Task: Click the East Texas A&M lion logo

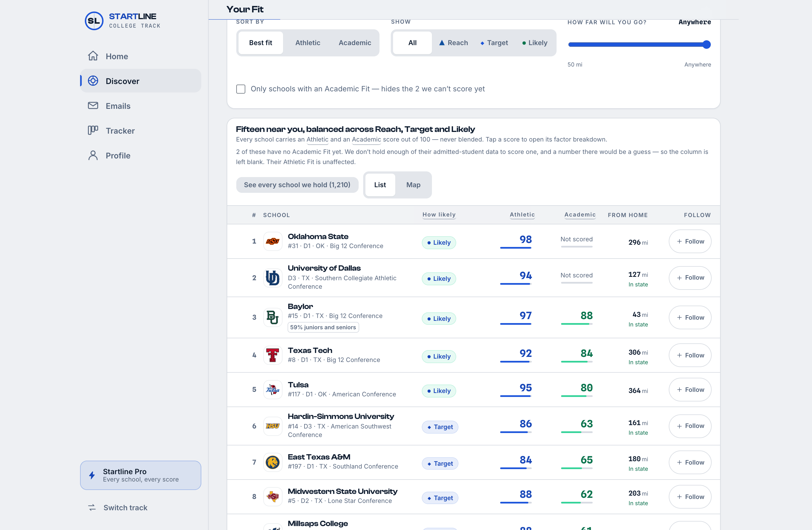Action: (273, 462)
